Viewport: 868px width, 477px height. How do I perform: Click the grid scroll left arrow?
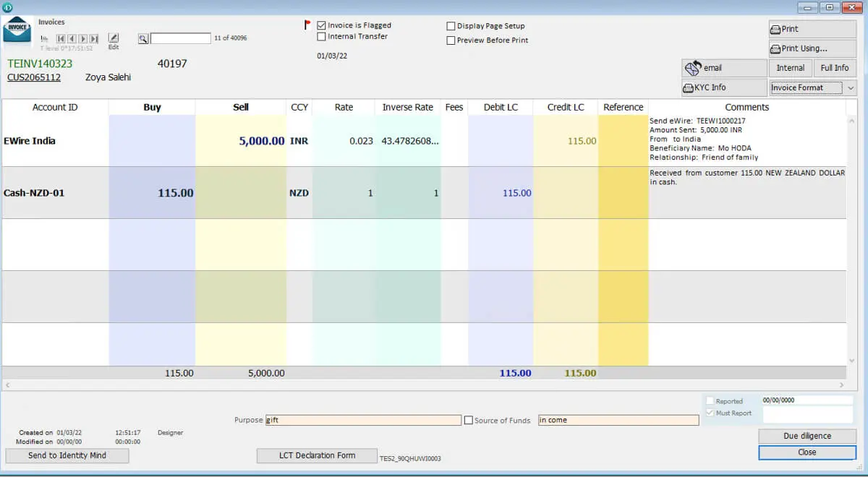[7, 385]
